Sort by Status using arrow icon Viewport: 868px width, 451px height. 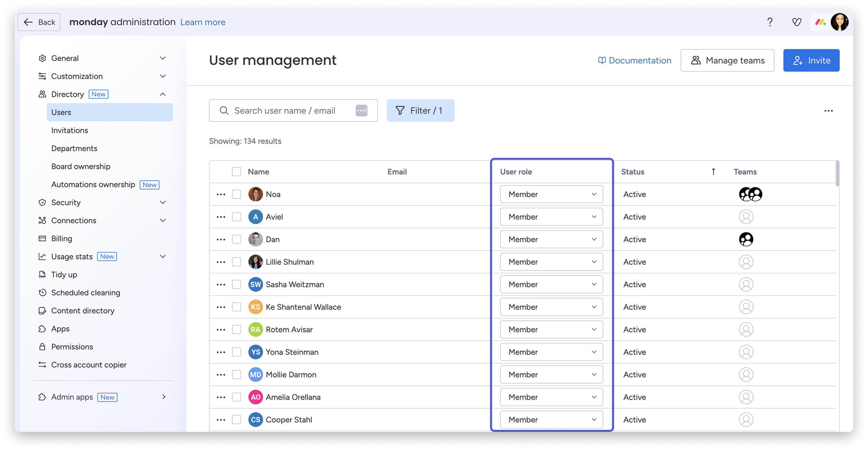pos(713,172)
